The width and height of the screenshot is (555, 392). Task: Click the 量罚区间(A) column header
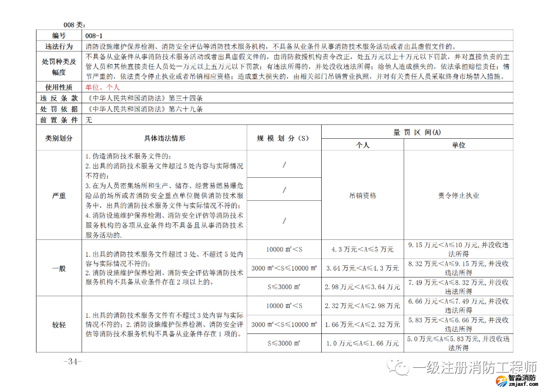(x=417, y=132)
